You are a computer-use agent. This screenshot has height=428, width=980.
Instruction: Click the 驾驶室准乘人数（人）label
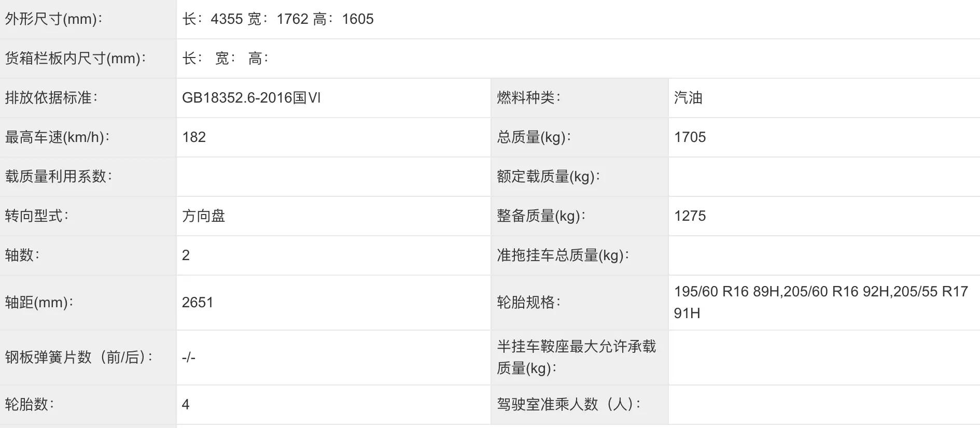[569, 405]
